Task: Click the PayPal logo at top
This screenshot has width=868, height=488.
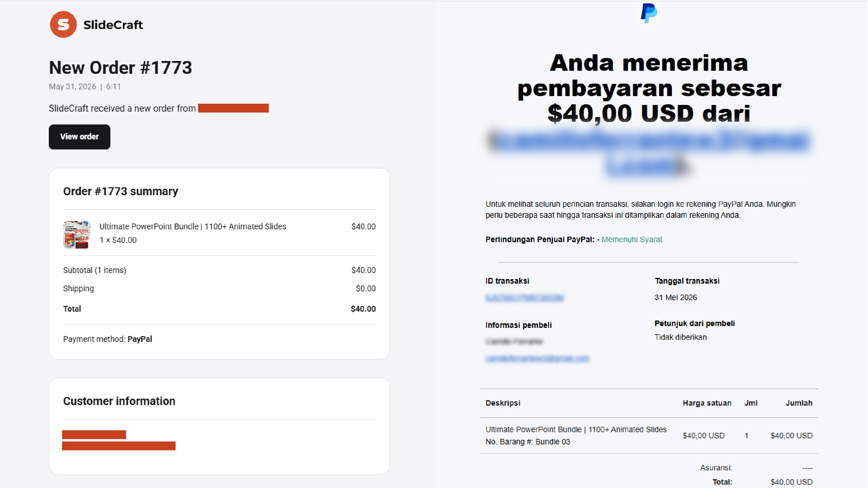Action: tap(649, 13)
